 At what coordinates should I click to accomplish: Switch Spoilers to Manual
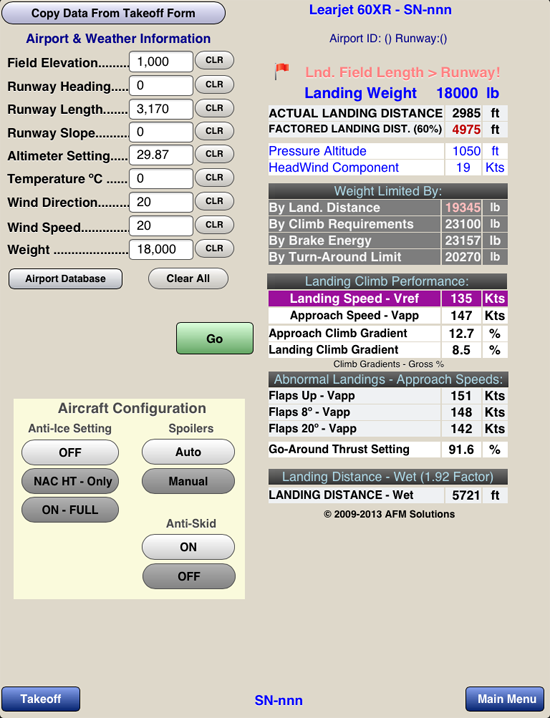click(x=188, y=481)
